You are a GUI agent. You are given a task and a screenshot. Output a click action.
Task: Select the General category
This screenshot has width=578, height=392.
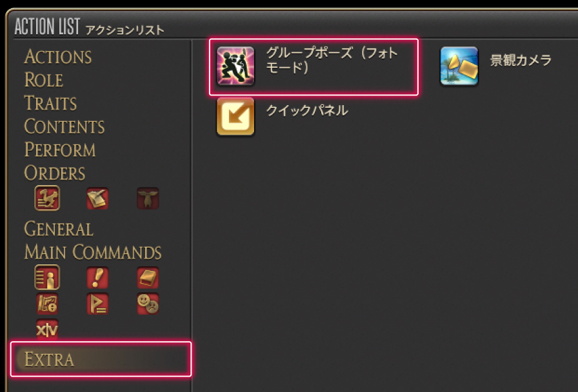(x=59, y=229)
